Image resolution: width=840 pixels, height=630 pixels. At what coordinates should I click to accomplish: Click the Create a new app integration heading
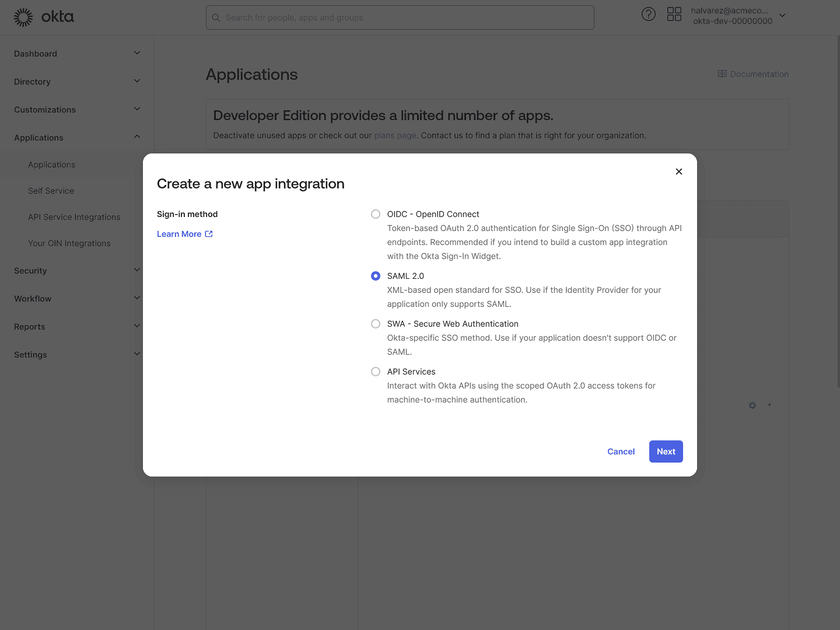251,184
